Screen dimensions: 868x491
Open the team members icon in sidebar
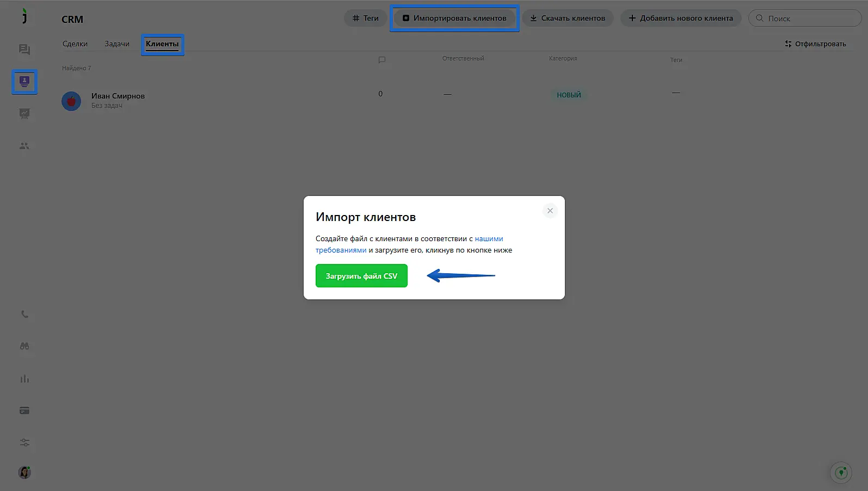[24, 146]
